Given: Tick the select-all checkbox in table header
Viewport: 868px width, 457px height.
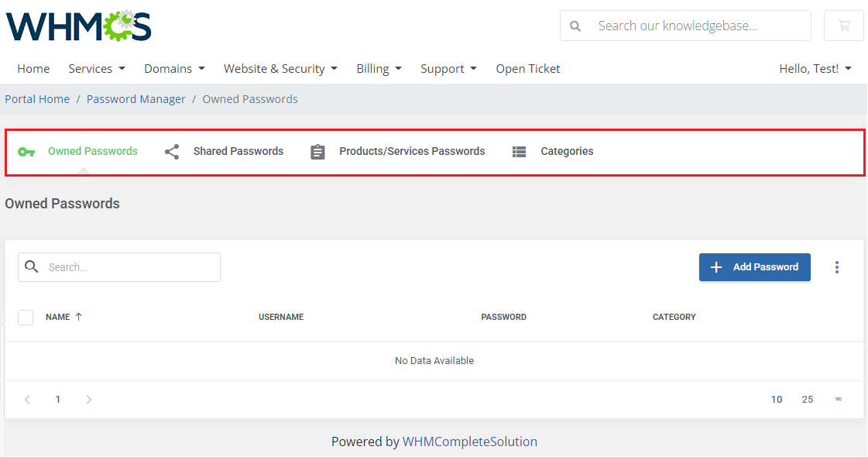Looking at the screenshot, I should (26, 318).
